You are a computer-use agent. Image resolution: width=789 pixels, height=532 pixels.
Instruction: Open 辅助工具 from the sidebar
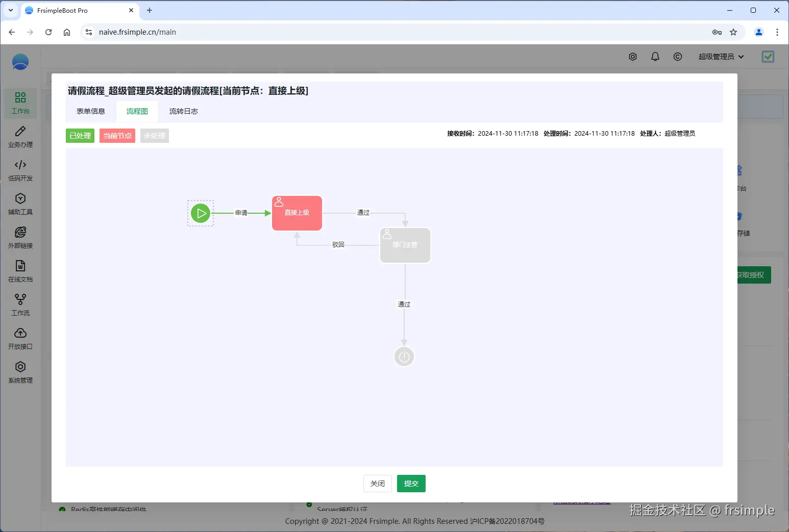tap(20, 204)
